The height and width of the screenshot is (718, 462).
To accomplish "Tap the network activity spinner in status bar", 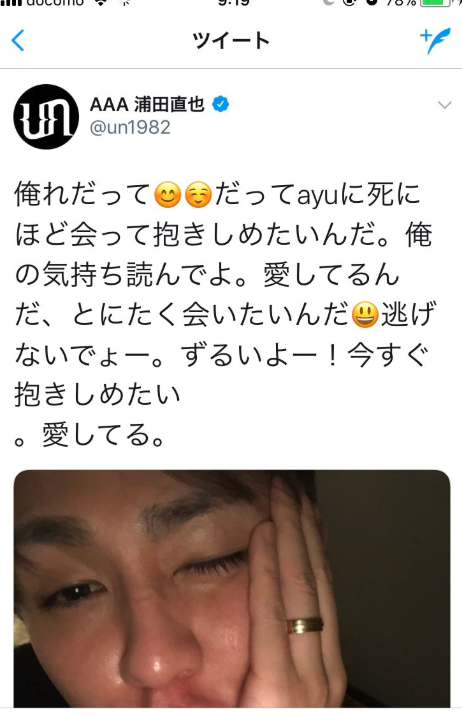I will (x=125, y=2).
